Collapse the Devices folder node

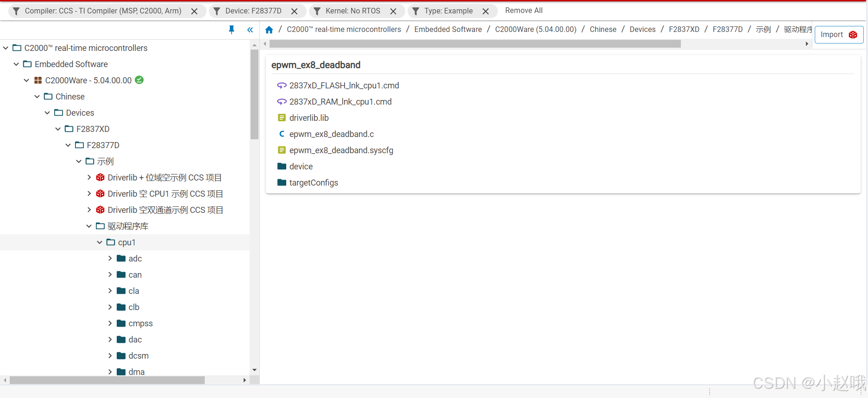pyautogui.click(x=48, y=113)
